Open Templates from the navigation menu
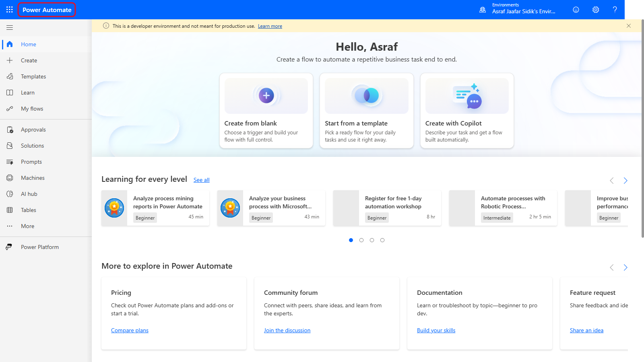 (x=46, y=76)
